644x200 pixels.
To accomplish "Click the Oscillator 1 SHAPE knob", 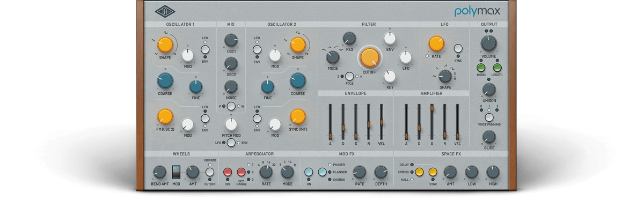I will click(165, 45).
